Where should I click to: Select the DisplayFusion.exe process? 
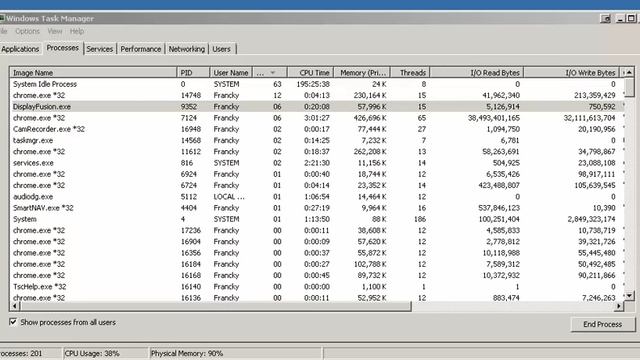pyautogui.click(x=317, y=107)
